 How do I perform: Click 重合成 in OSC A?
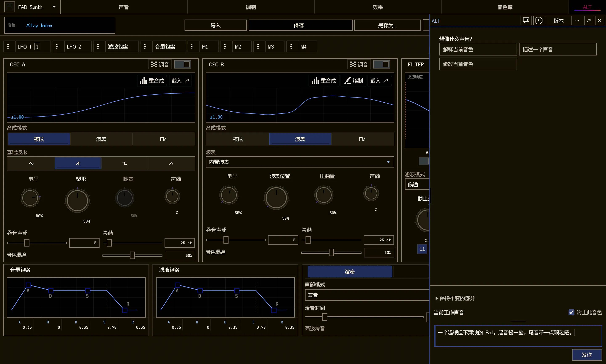152,81
